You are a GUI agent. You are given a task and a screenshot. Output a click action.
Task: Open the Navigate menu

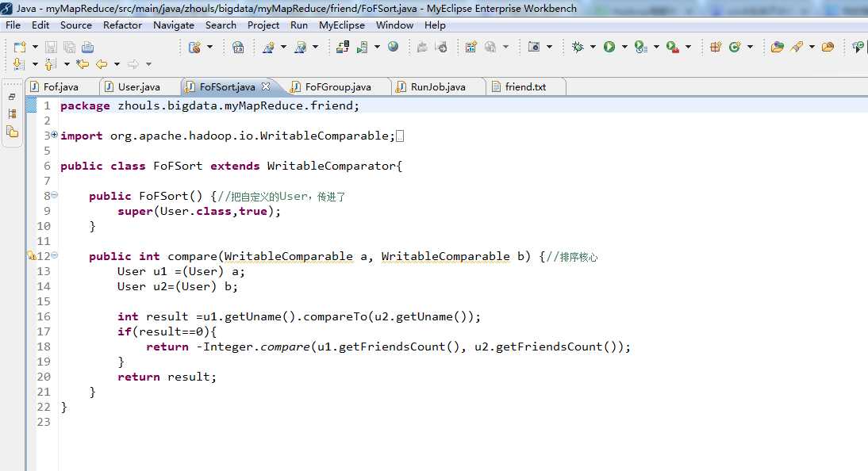174,25
